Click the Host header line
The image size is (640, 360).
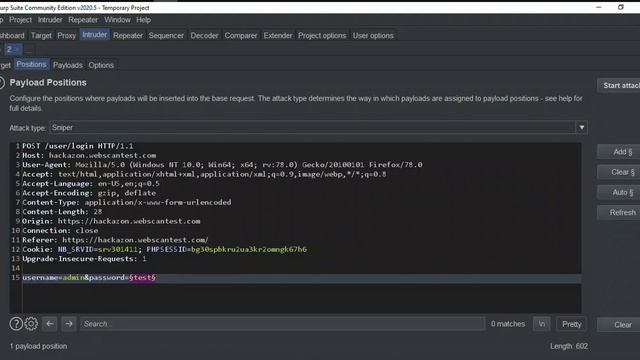(89, 156)
